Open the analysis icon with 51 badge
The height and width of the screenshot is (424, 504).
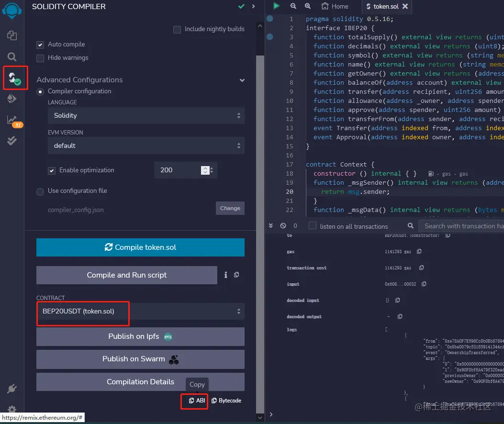click(14, 122)
